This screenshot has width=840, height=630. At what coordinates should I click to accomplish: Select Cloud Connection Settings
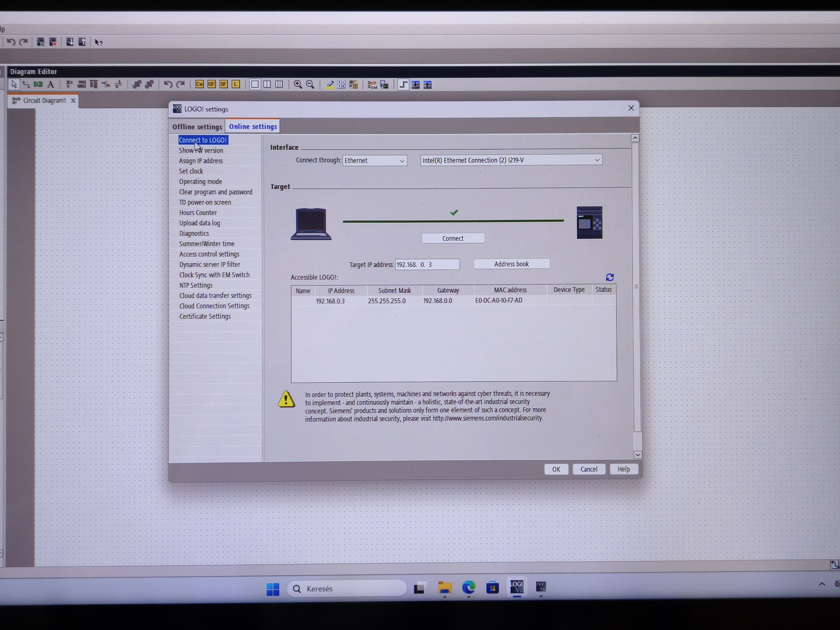214,306
